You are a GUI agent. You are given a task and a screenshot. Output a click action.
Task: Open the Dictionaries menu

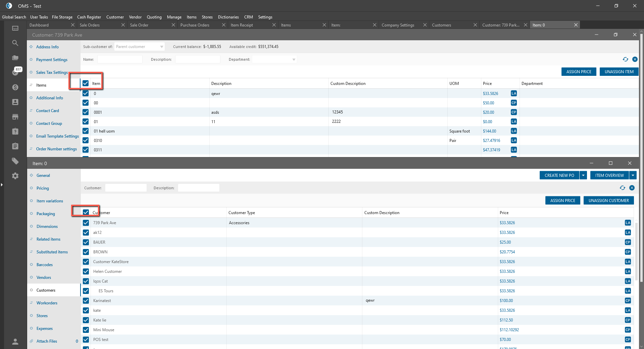click(228, 17)
